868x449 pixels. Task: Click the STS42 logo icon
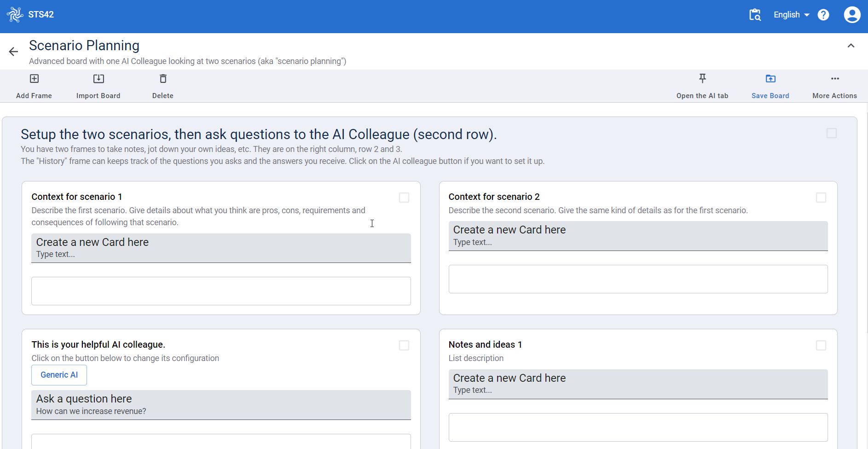point(15,15)
